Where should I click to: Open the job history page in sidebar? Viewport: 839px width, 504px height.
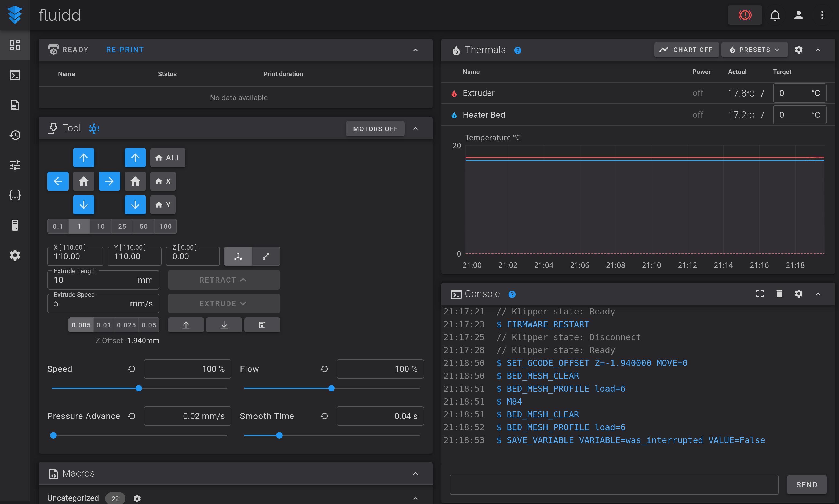15,135
